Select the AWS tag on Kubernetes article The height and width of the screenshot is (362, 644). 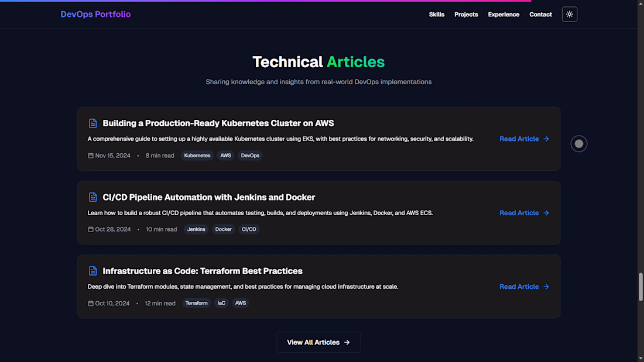tap(225, 156)
